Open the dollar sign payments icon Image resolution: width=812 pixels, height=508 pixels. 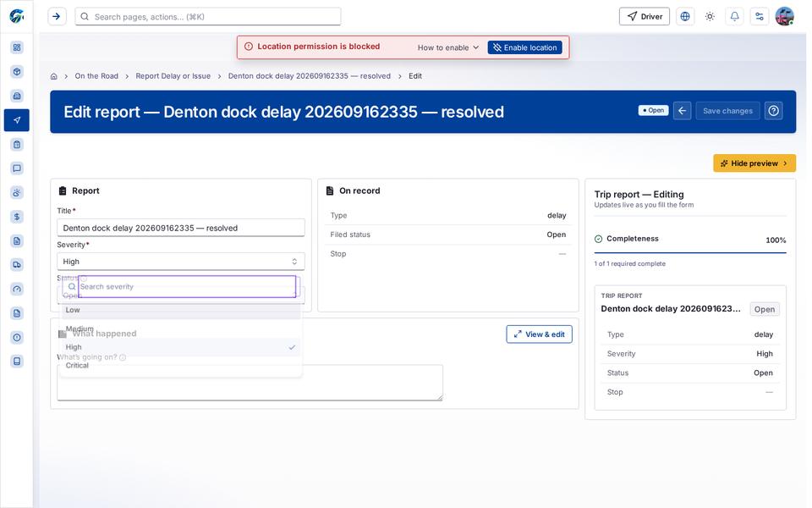point(17,217)
